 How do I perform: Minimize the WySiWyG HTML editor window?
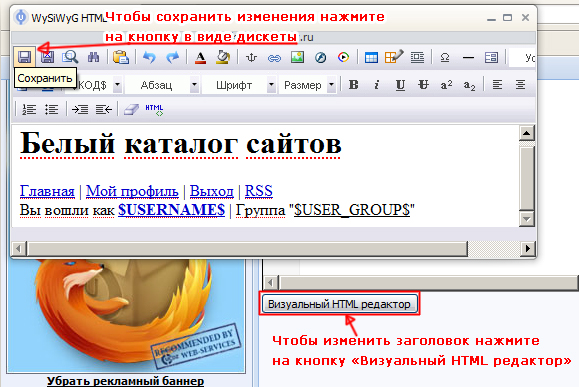point(491,18)
